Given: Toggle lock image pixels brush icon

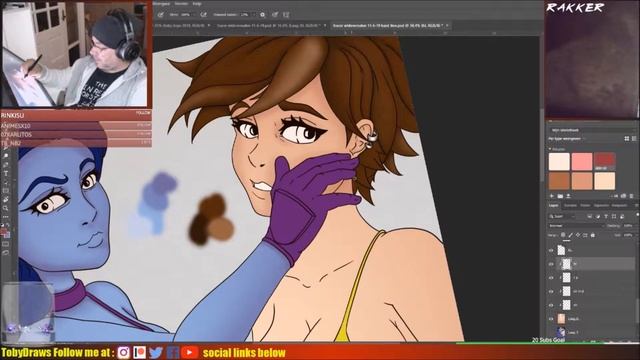Looking at the screenshot, I should 571,235.
